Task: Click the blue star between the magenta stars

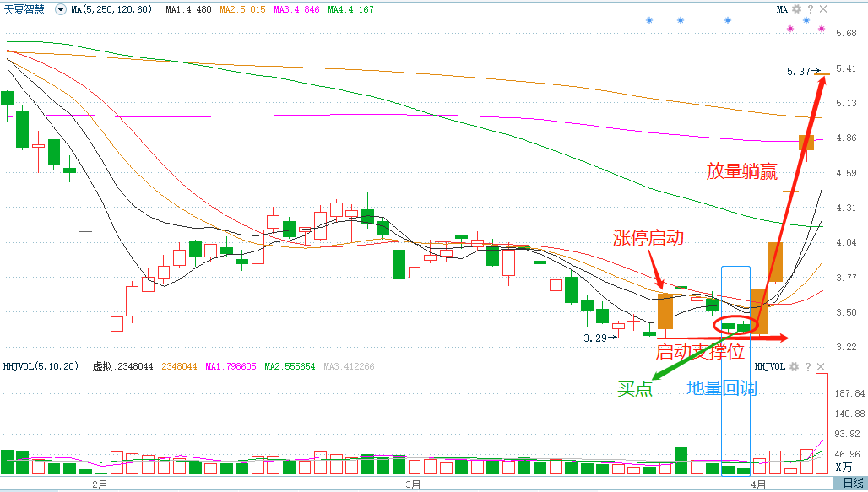Action: pyautogui.click(x=806, y=20)
